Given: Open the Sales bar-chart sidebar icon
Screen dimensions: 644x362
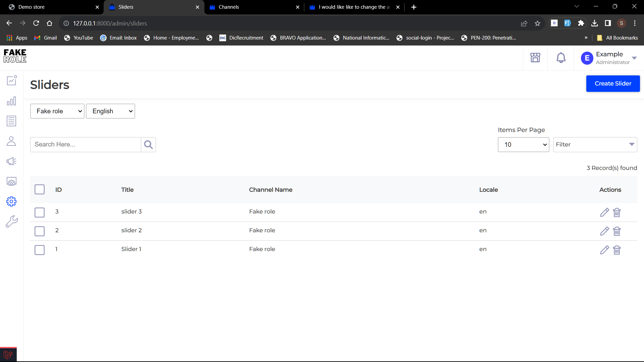Looking at the screenshot, I should pyautogui.click(x=11, y=101).
